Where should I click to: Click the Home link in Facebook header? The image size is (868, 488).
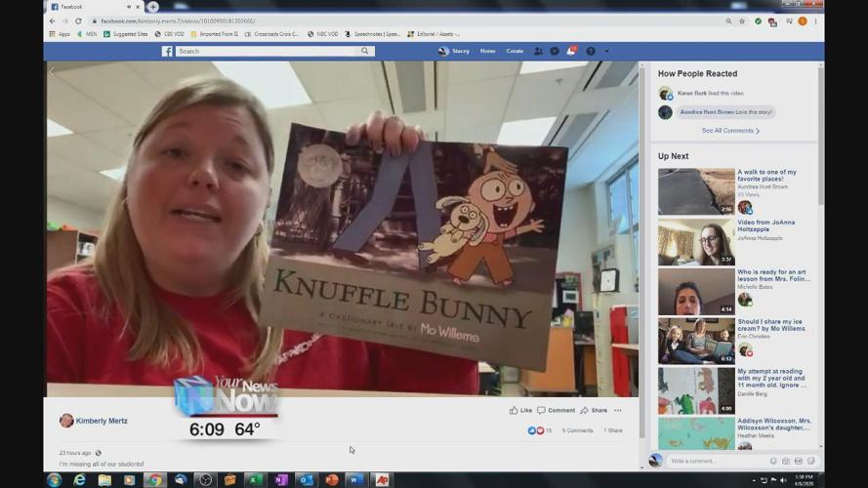point(487,51)
